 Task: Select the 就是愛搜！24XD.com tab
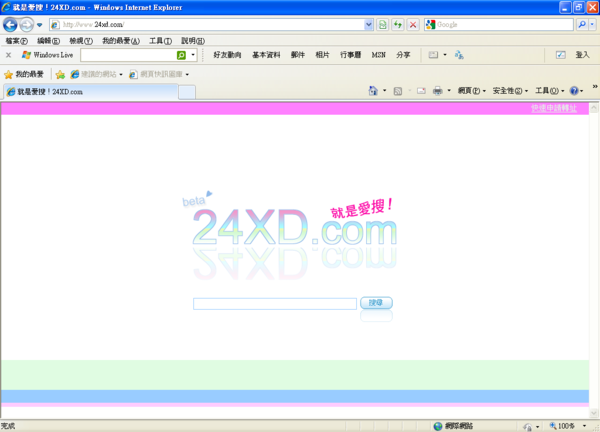pos(91,92)
